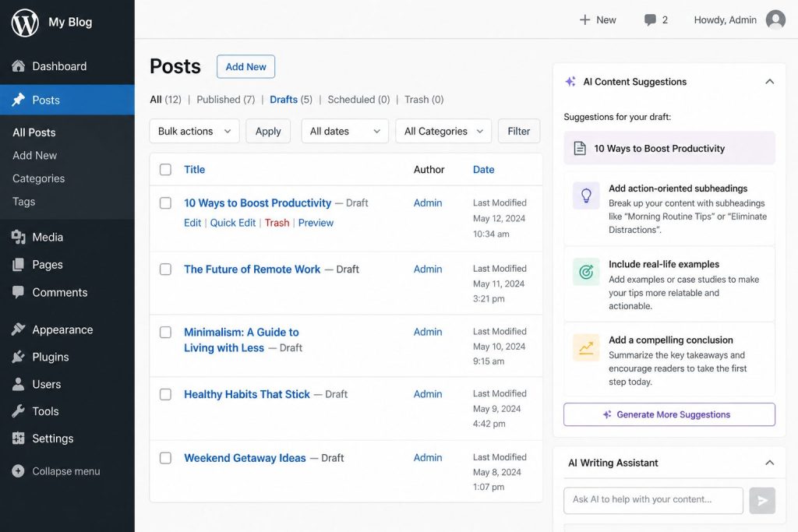Screen dimensions: 798x532
Task: Select the All (12) posts filter
Action: [x=165, y=99]
